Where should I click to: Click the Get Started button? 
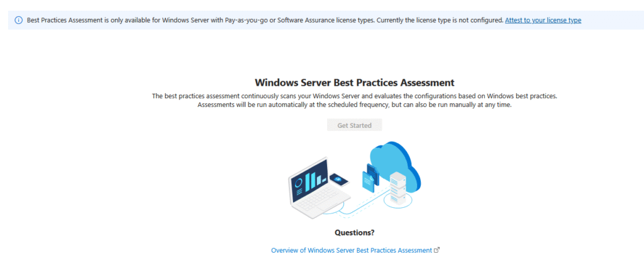[355, 125]
